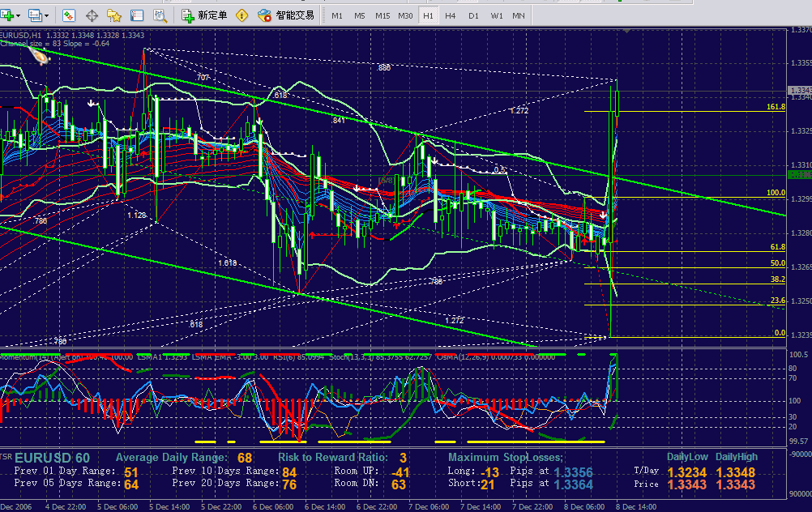Click the Profiles icon in the toolbar
Screen dimensions: 812x512
coord(34,15)
